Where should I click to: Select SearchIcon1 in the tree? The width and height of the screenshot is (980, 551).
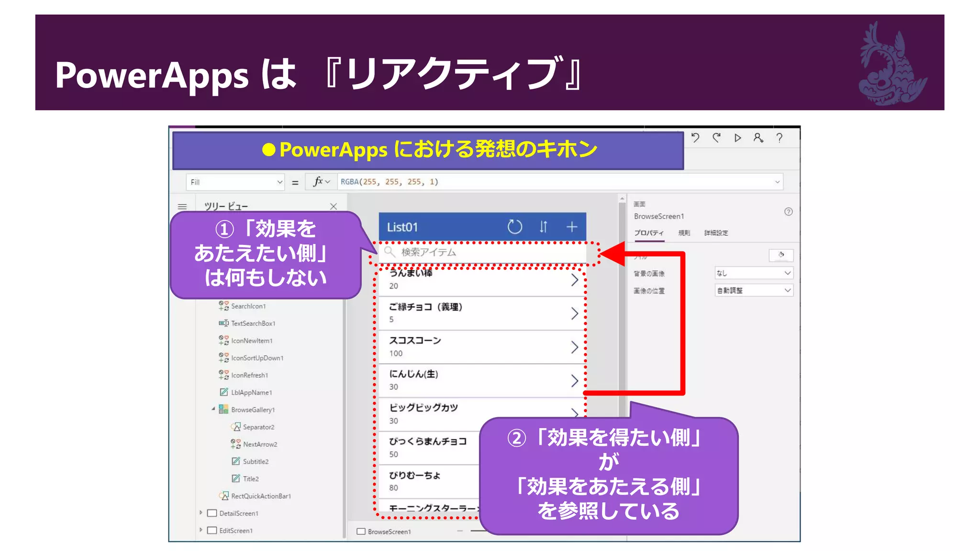click(x=248, y=306)
